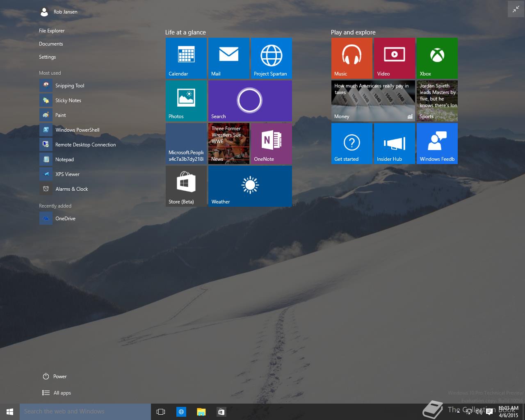Open the Mail tile
525x420 pixels.
[229, 58]
